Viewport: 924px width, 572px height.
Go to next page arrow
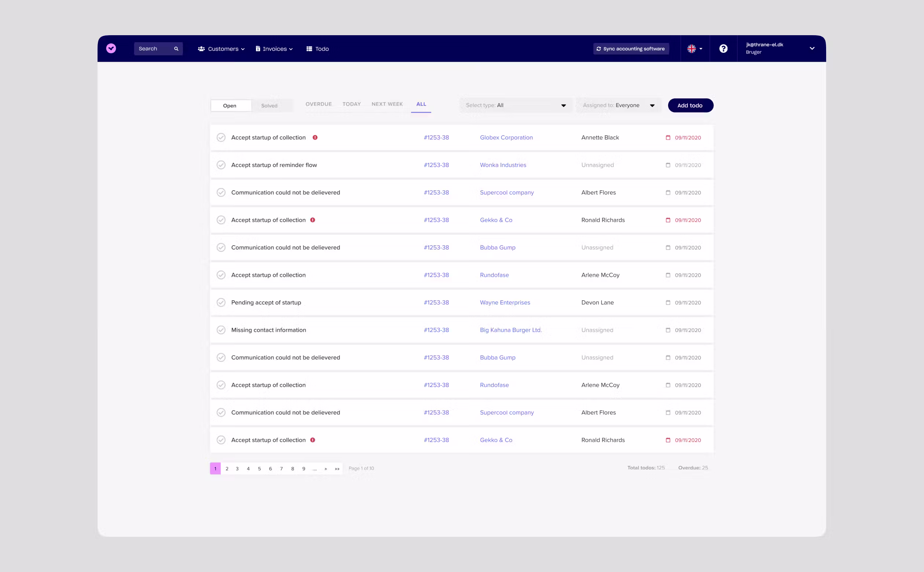(x=326, y=469)
